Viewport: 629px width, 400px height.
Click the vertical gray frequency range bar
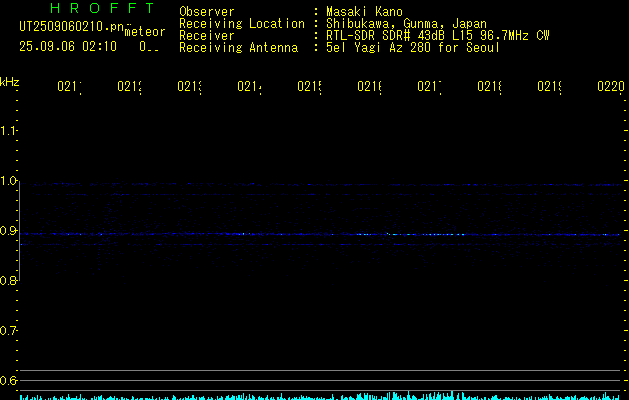tap(20, 231)
